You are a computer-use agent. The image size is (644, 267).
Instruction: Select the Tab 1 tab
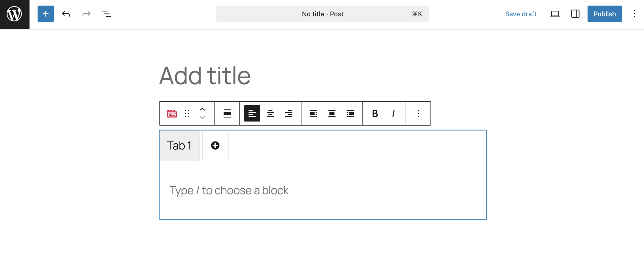[179, 145]
